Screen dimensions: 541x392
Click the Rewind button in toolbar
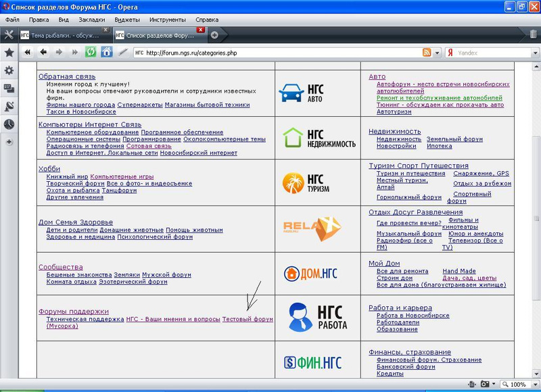(x=28, y=52)
